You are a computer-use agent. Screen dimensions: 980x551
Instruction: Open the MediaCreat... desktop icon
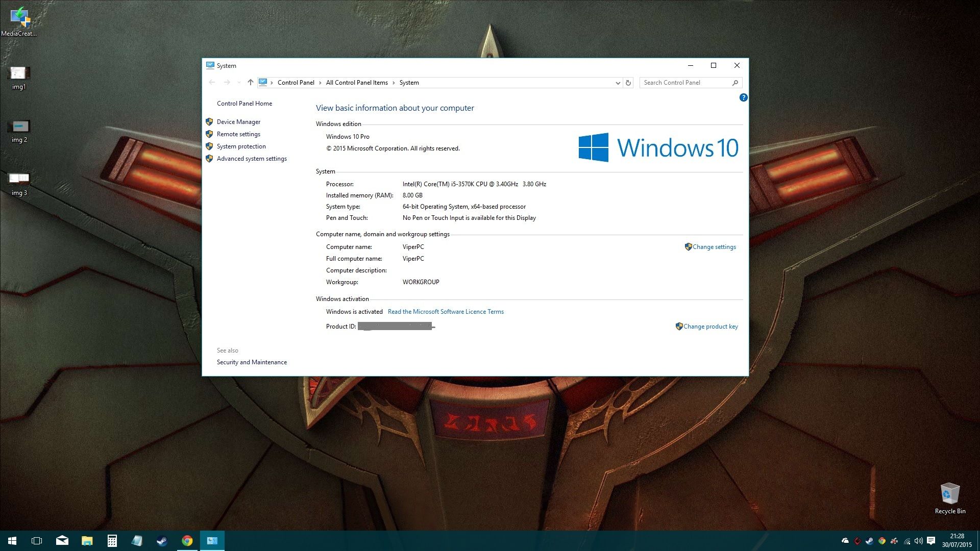[19, 21]
